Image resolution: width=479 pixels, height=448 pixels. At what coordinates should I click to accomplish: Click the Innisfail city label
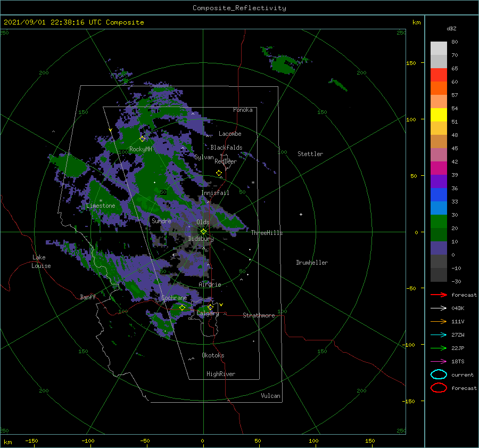pyautogui.click(x=215, y=193)
